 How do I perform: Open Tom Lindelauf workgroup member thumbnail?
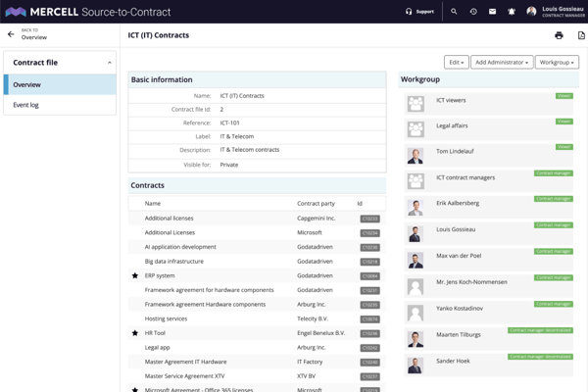[x=416, y=156]
